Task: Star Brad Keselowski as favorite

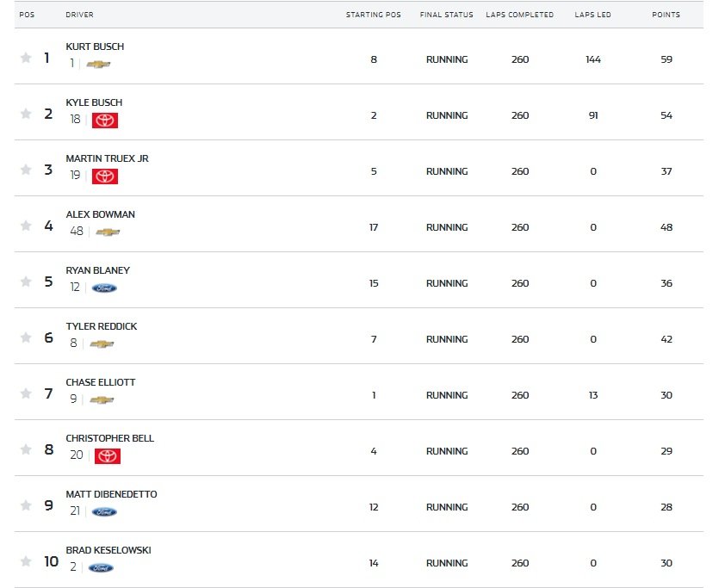Action: pos(26,562)
